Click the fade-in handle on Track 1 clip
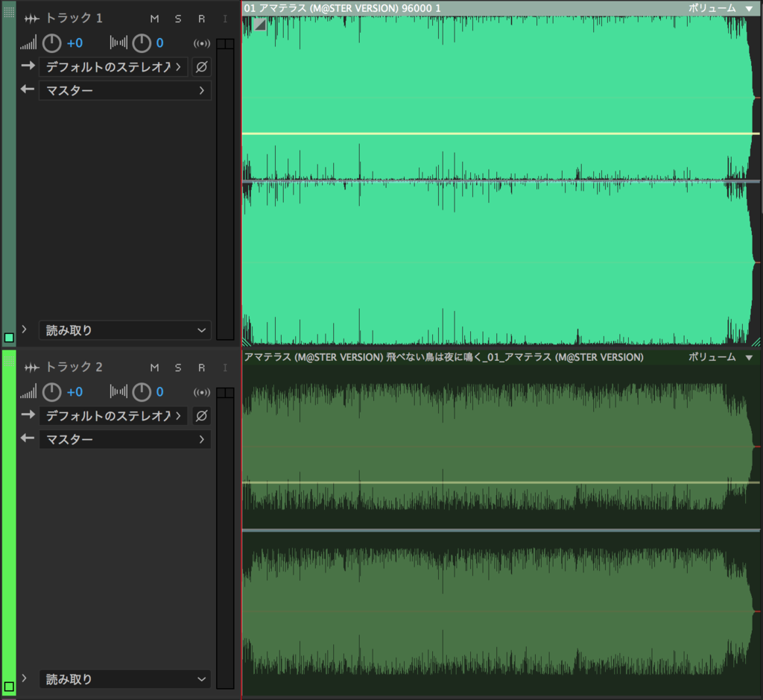This screenshot has width=763, height=700. pyautogui.click(x=260, y=25)
